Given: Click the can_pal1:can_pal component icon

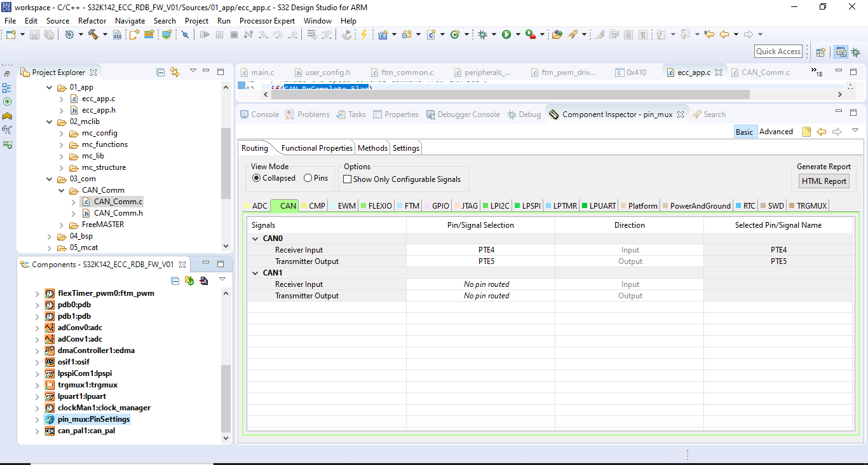Looking at the screenshot, I should click(50, 431).
